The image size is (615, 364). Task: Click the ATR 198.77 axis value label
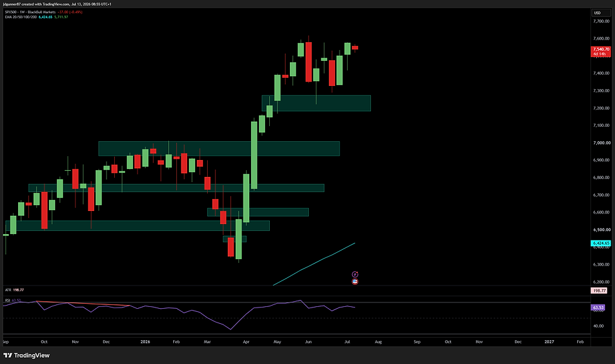[x=599, y=291]
